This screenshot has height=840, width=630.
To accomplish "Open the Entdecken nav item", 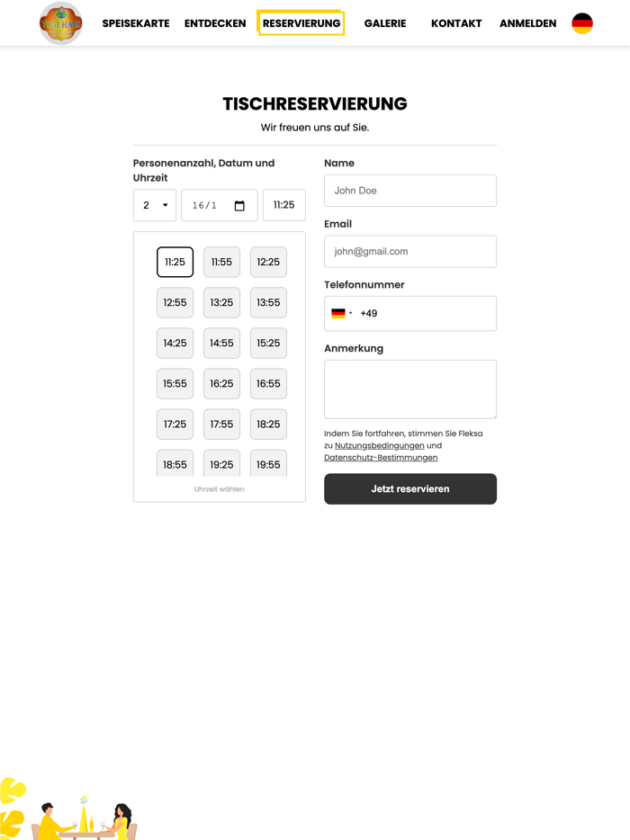I will pyautogui.click(x=215, y=23).
